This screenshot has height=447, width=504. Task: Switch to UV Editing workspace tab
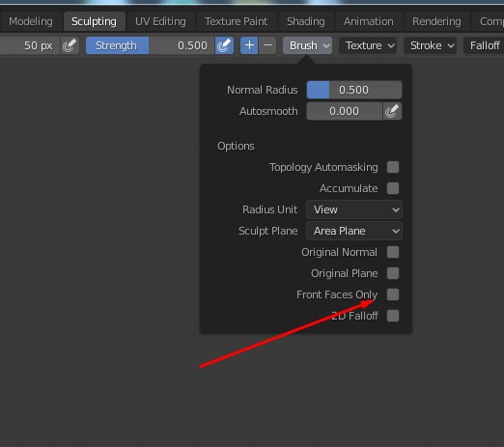pos(160,21)
